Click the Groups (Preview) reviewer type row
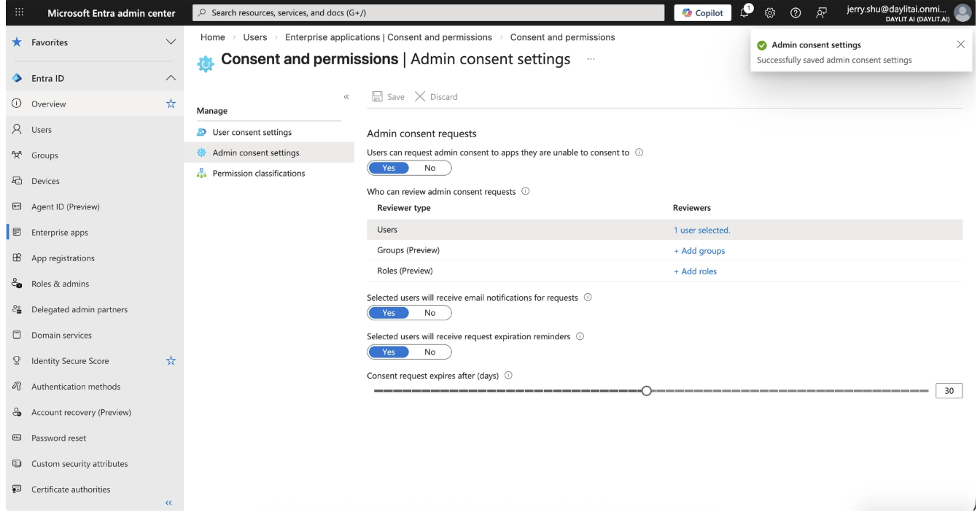The image size is (980, 518). 664,251
